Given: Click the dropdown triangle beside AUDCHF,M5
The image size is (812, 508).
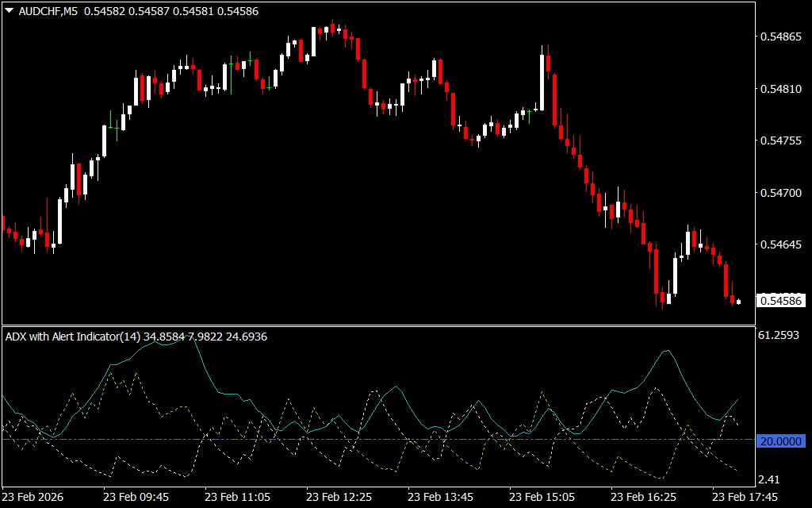Looking at the screenshot, I should click(x=9, y=12).
